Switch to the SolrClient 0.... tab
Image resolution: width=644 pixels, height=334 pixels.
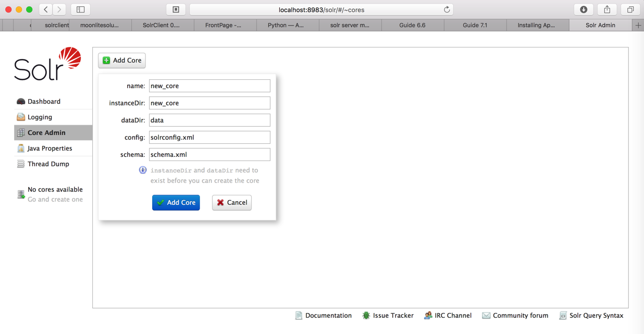click(x=163, y=25)
